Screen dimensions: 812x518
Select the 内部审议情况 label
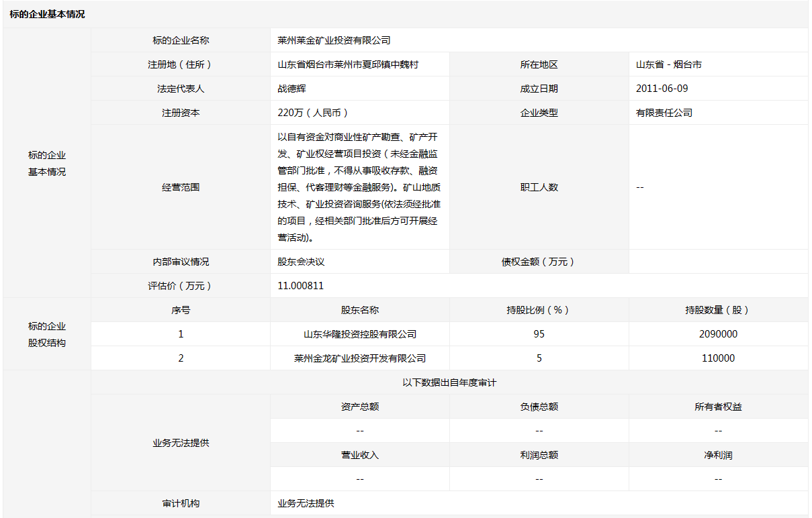coord(181,262)
